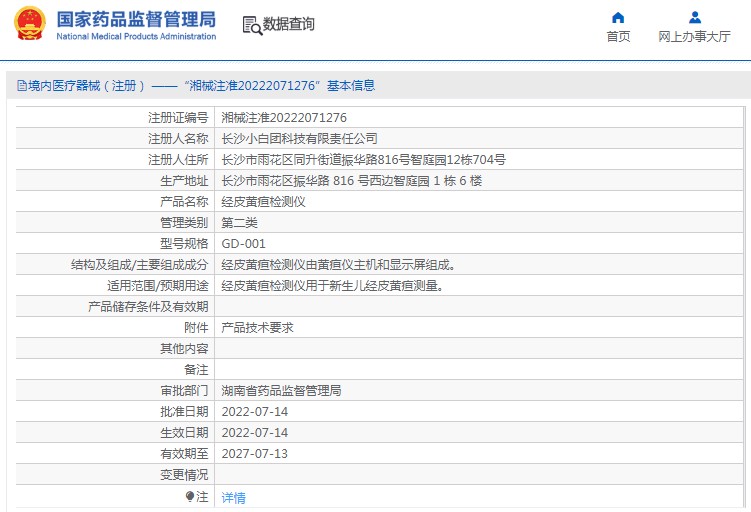
Task: Select management category 第二类
Action: coord(239,223)
